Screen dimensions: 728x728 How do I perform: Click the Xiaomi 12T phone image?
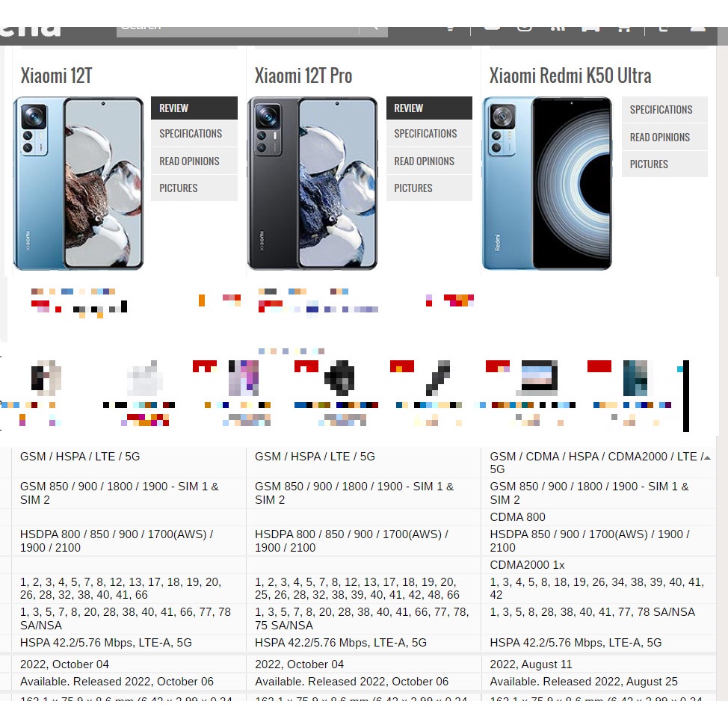click(x=78, y=183)
